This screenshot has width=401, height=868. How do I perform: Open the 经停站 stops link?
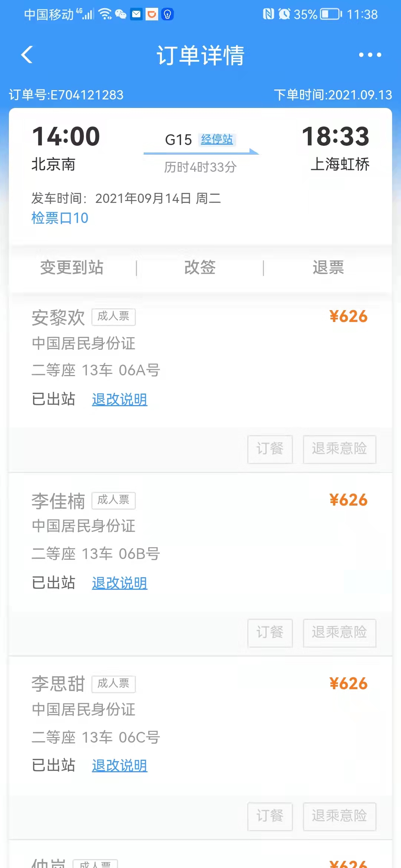click(x=217, y=139)
